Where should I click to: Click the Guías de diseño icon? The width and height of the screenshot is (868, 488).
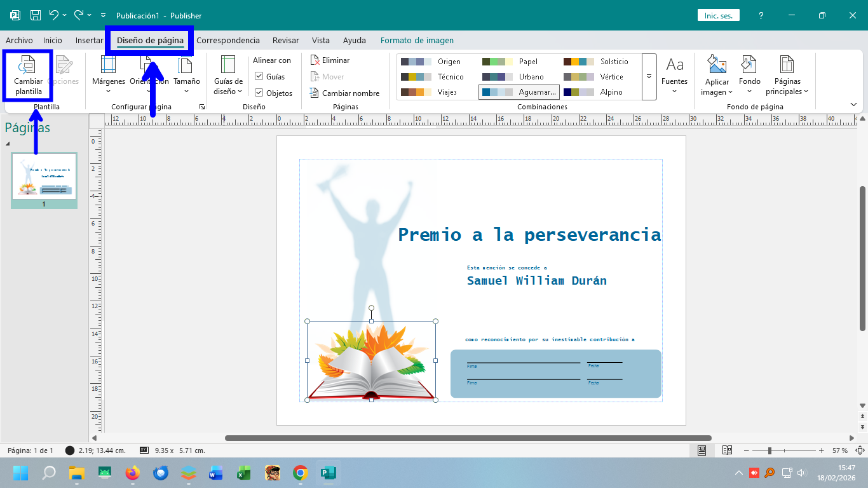(228, 65)
